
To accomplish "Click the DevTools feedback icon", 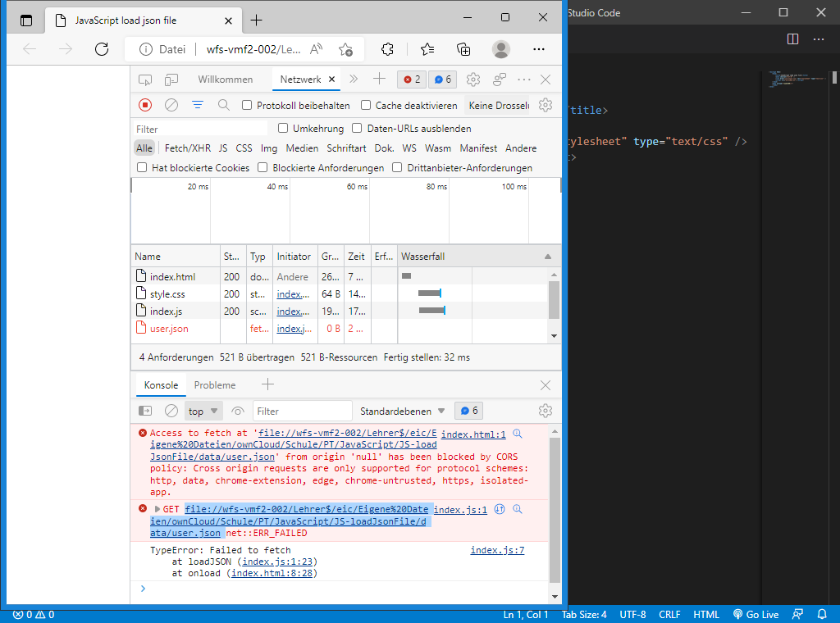I will click(x=500, y=80).
